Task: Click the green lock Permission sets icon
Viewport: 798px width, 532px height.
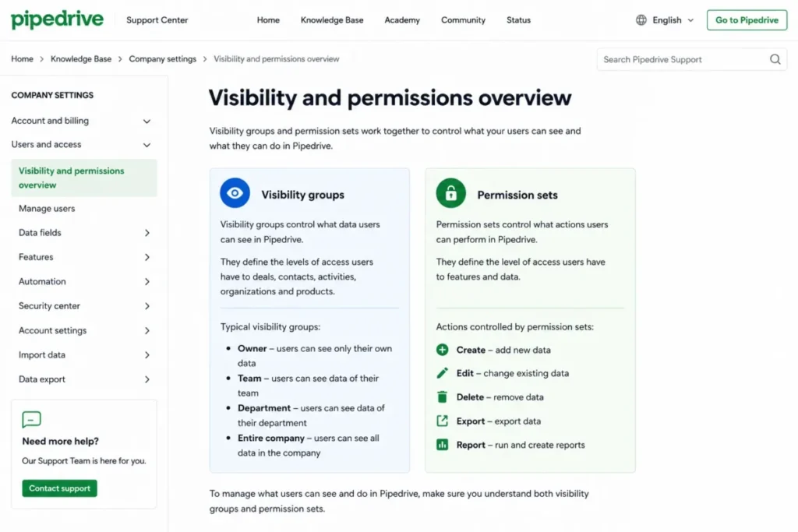Action: pos(451,193)
